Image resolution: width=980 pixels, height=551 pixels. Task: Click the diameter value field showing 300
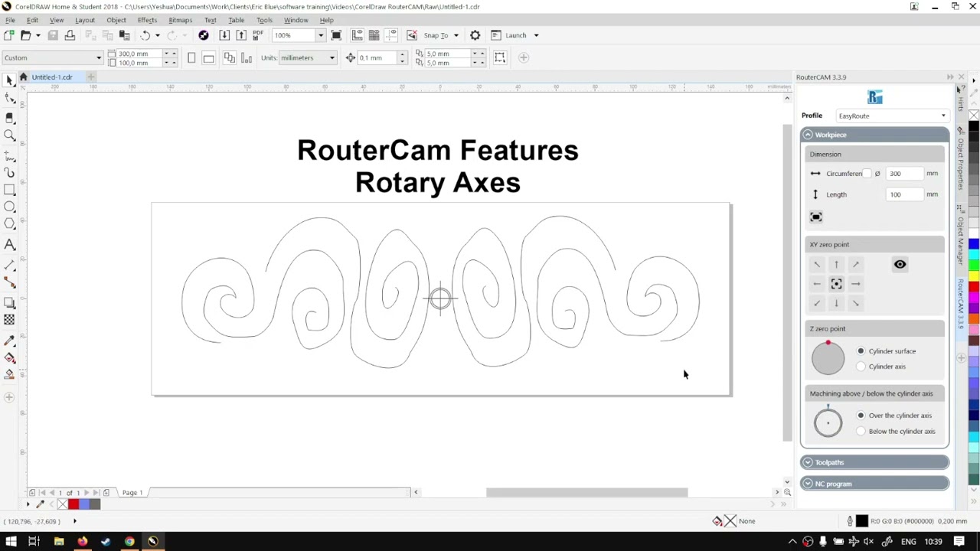[903, 174]
